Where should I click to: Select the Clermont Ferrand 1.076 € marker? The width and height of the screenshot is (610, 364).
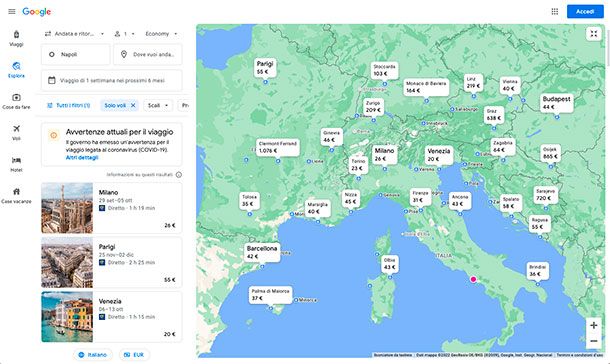tap(278, 147)
